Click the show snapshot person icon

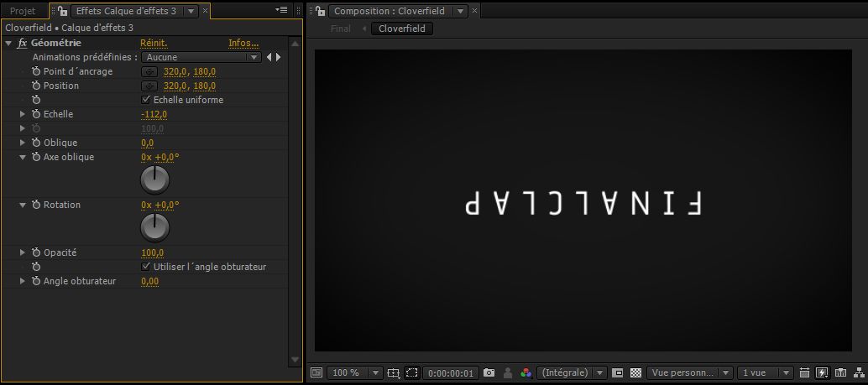coord(510,372)
